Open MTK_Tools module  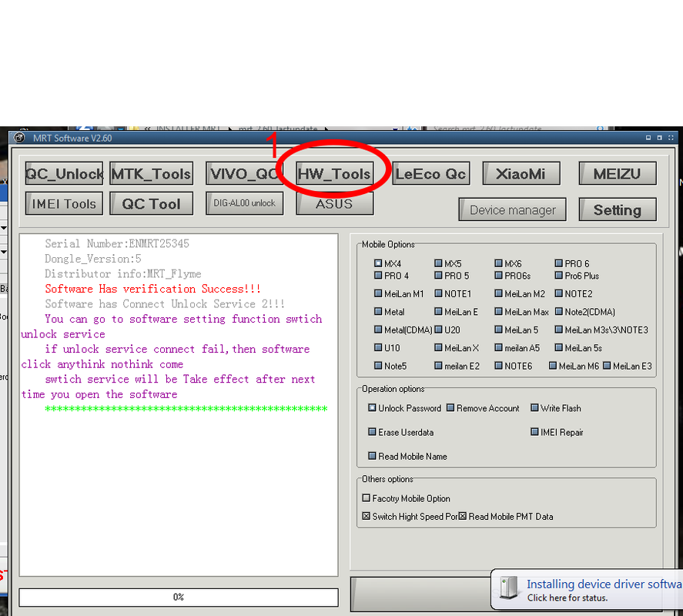(151, 174)
